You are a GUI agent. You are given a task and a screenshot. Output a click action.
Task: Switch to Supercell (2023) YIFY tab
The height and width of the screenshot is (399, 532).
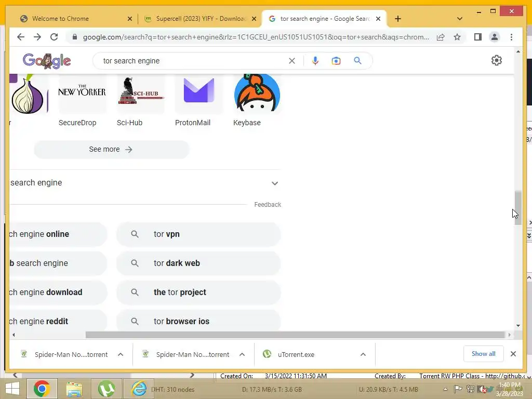[201, 19]
